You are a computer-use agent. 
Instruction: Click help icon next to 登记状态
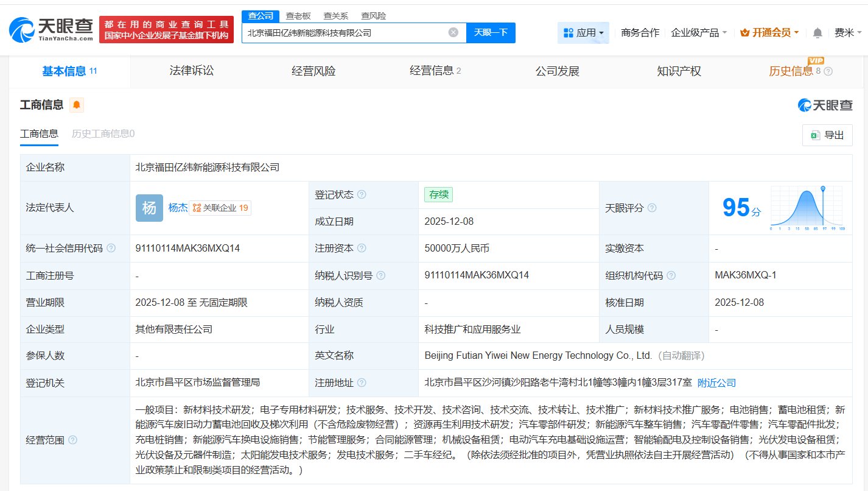(362, 195)
